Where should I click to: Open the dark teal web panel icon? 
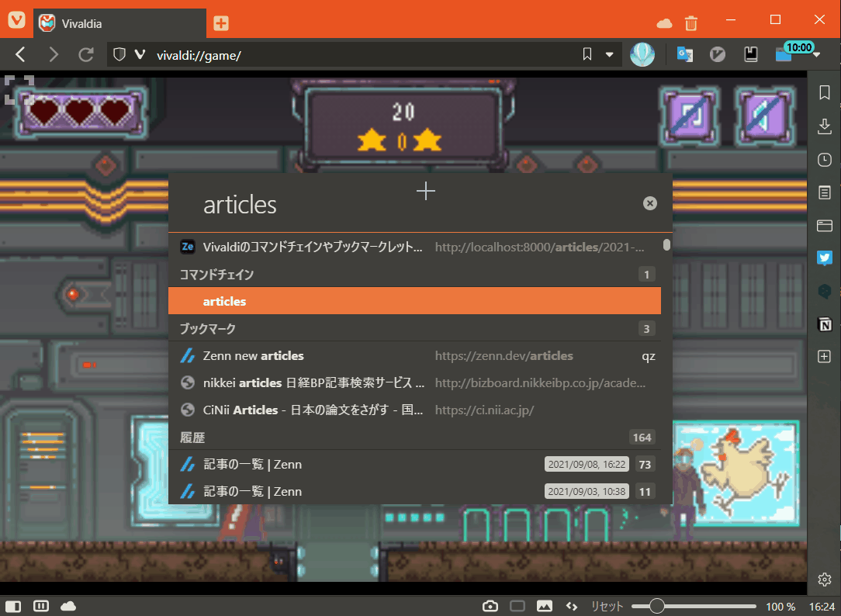825,291
